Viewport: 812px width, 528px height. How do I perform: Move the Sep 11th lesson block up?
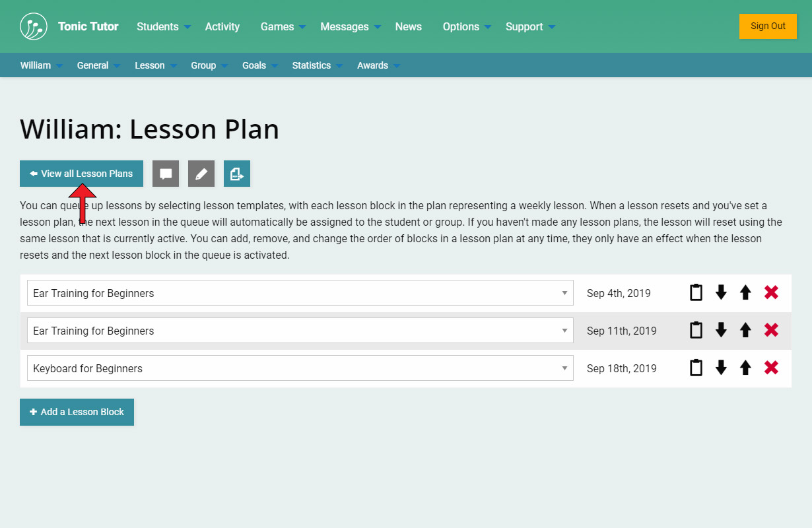745,330
